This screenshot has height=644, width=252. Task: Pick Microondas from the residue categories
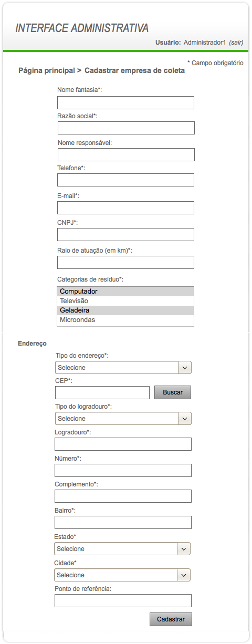tap(125, 320)
